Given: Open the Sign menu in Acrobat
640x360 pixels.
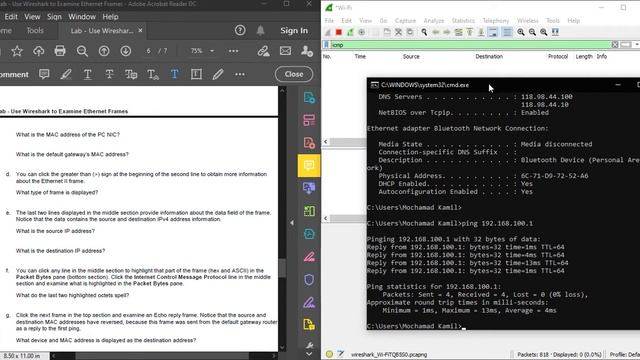Looking at the screenshot, I should pyautogui.click(x=54, y=17).
